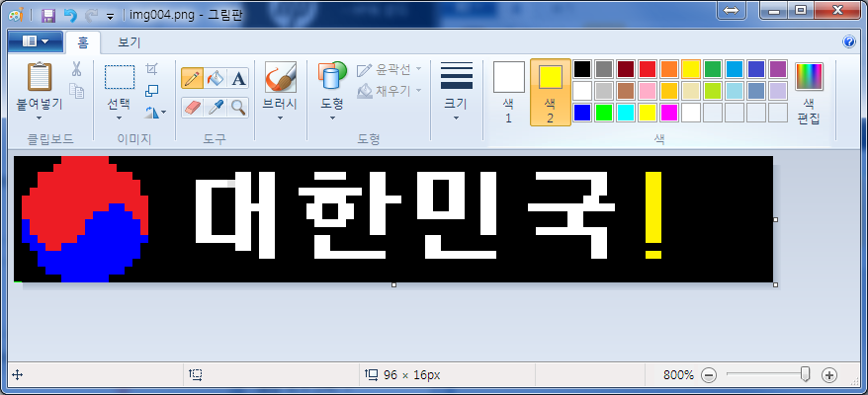Click the line Size icon
Viewport: 868px width, 395px height.
click(457, 76)
